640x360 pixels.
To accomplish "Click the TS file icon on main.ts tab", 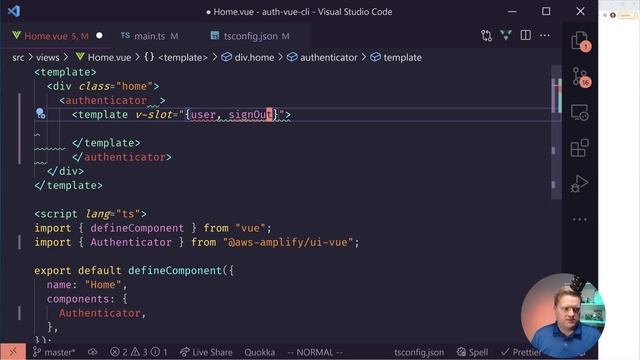I will 125,36.
